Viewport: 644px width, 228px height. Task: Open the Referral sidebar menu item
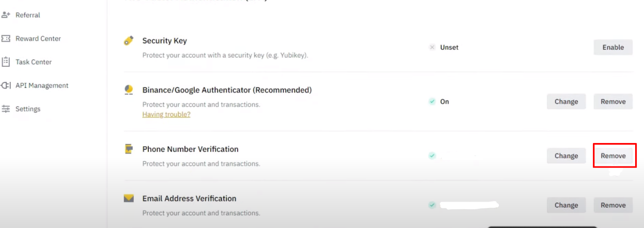(28, 15)
